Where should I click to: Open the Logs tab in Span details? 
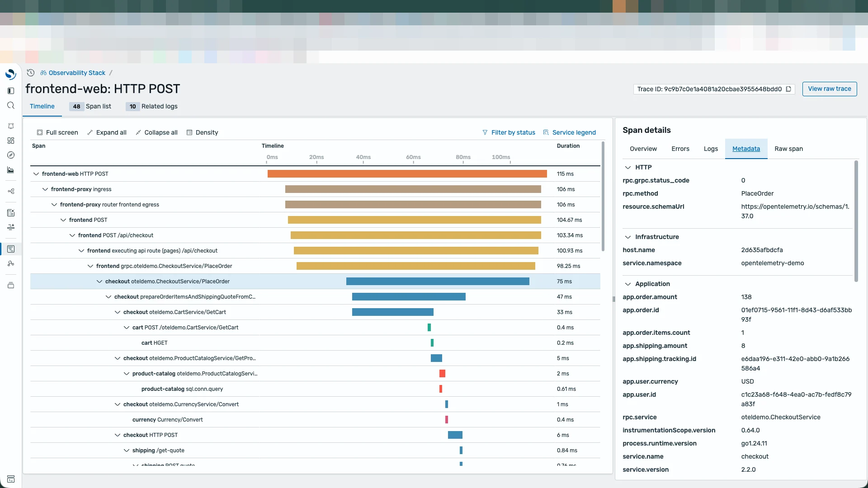tap(711, 149)
